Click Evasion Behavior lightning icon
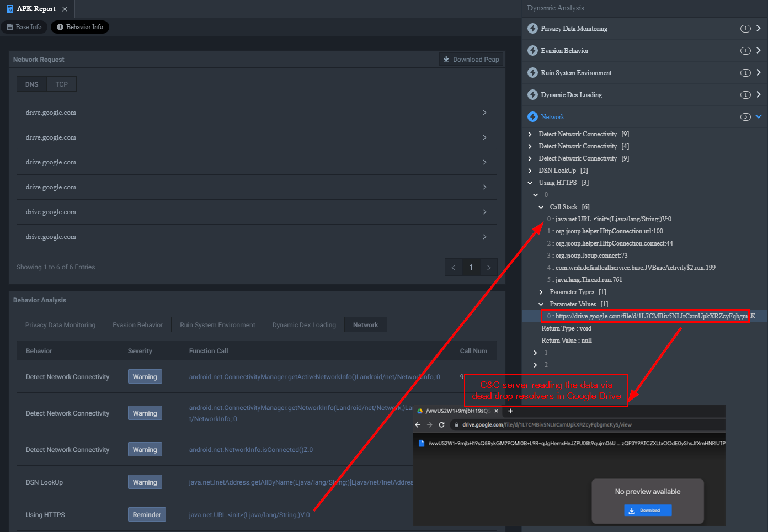The image size is (768, 532). (x=532, y=51)
